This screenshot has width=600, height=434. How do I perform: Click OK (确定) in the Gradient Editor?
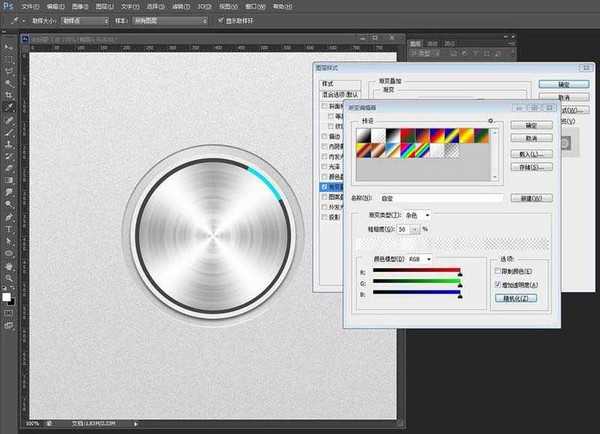(531, 125)
